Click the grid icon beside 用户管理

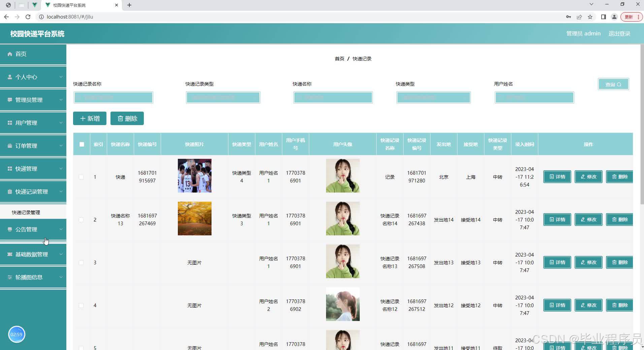coord(10,123)
